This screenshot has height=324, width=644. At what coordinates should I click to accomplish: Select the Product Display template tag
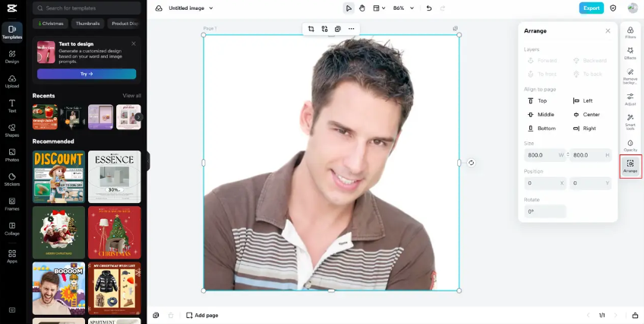click(125, 24)
